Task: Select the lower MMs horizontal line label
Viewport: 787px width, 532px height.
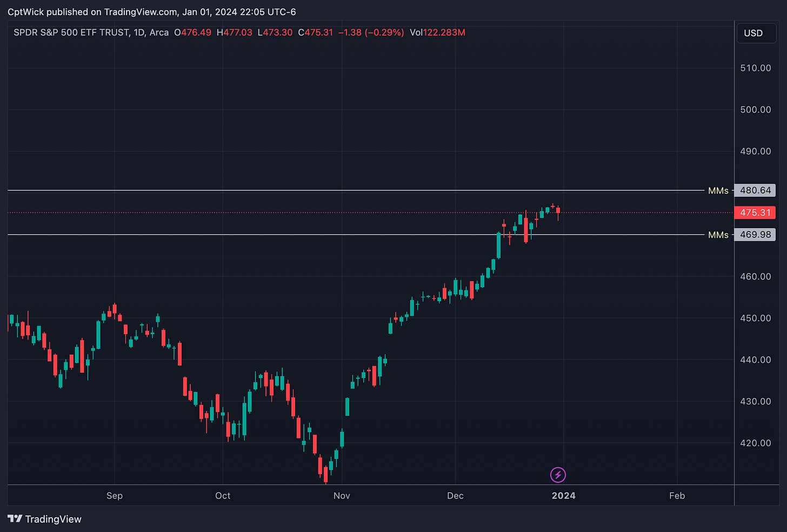Action: [x=718, y=235]
